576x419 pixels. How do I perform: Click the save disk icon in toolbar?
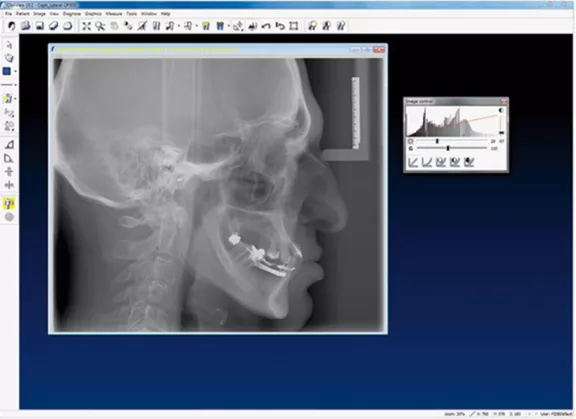pyautogui.click(x=40, y=26)
